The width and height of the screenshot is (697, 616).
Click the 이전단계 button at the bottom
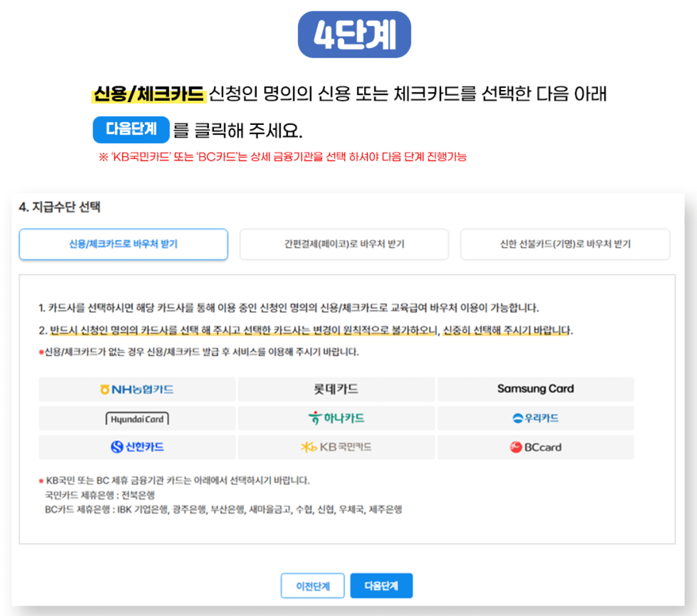[312, 586]
